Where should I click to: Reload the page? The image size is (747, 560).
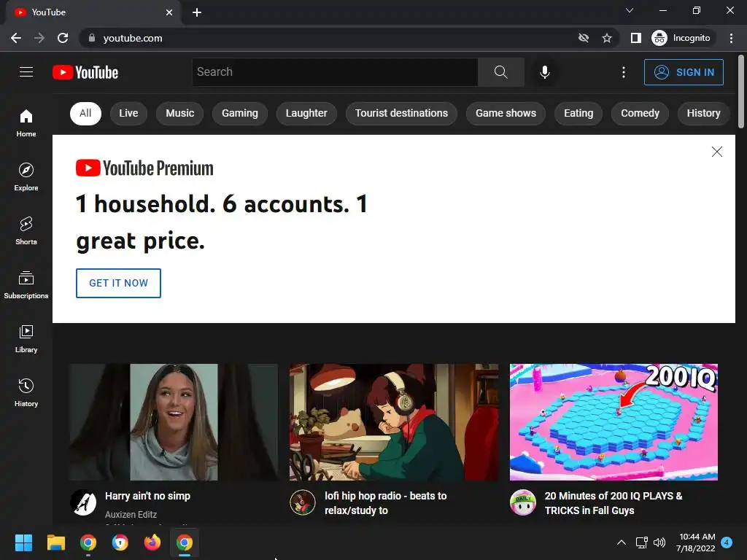63,38
